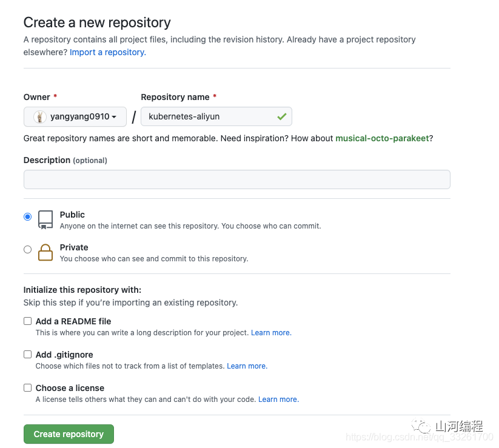Screen dimensions: 499x448
Task: Check the Add .gitignore option
Action: click(x=28, y=355)
